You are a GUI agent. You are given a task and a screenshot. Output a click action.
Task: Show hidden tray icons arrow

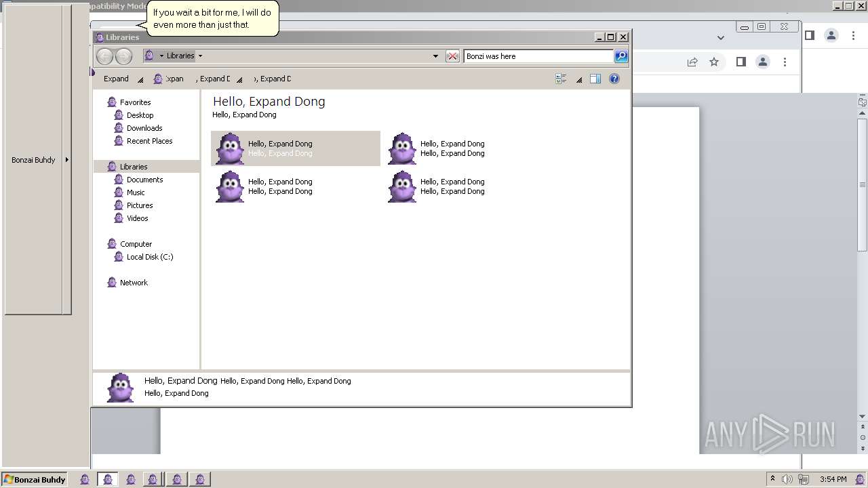[x=772, y=479]
